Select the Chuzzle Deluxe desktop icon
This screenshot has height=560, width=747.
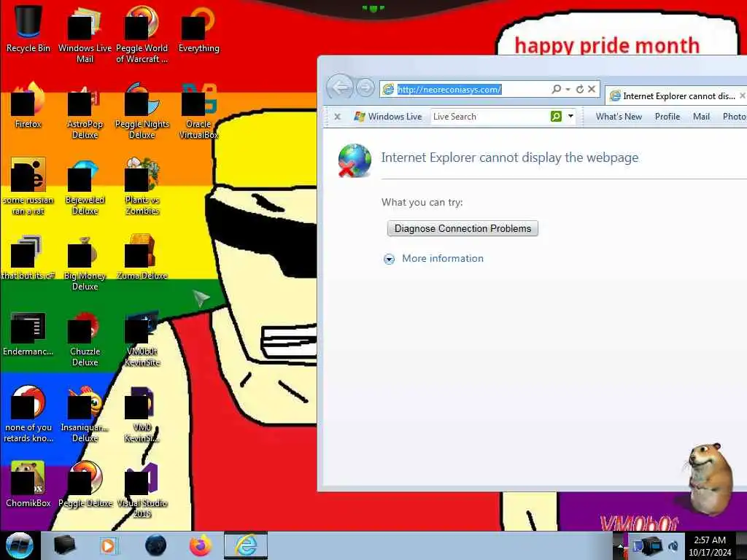pyautogui.click(x=85, y=338)
